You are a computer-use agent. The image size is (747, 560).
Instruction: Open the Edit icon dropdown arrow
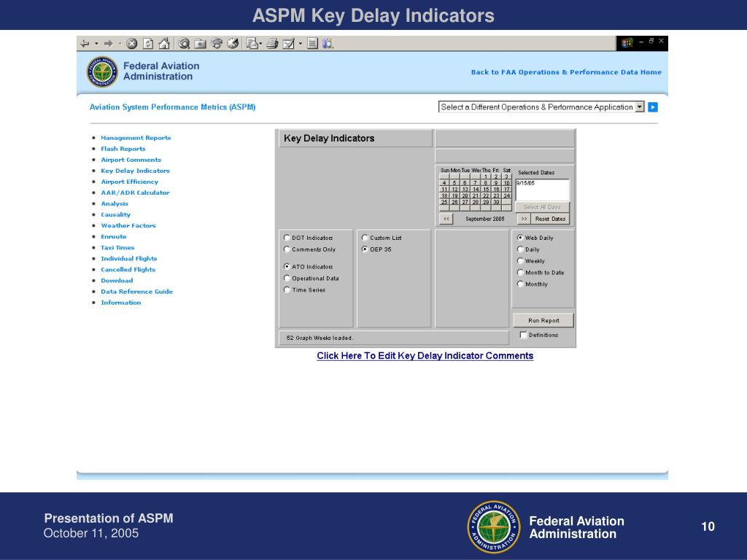[301, 44]
